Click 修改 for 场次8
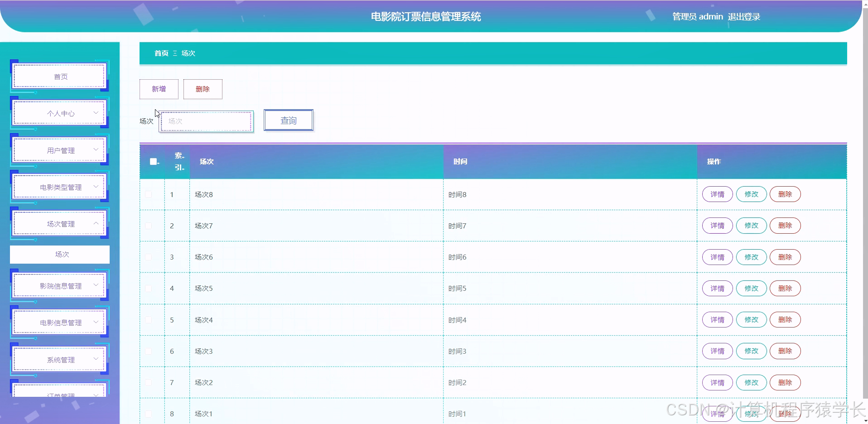This screenshot has width=868, height=424. click(x=752, y=194)
